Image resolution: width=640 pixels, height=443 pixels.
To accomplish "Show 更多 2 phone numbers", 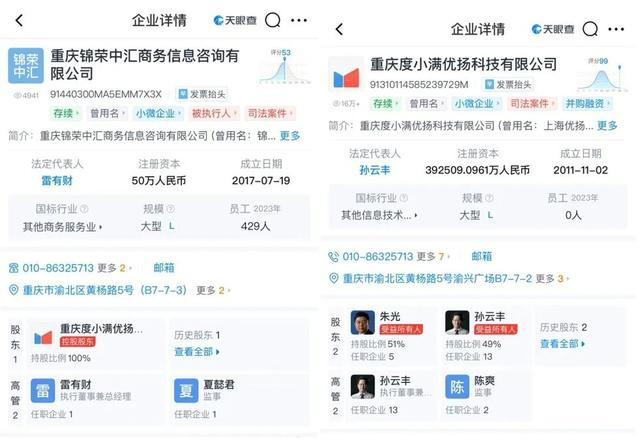I will point(115,268).
